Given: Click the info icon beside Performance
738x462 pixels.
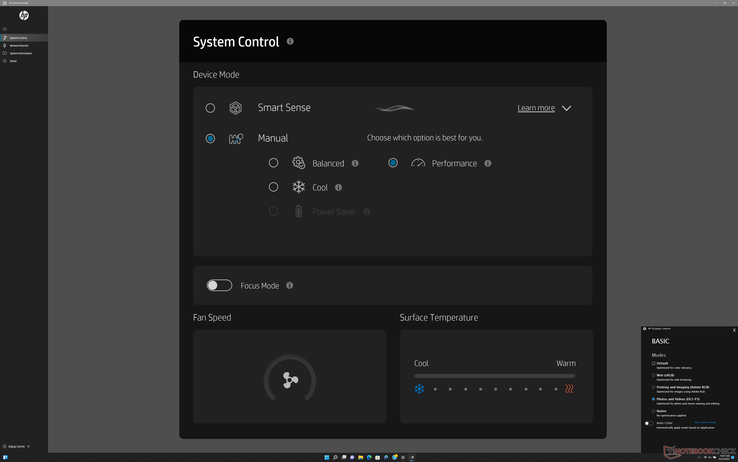Looking at the screenshot, I should (488, 163).
